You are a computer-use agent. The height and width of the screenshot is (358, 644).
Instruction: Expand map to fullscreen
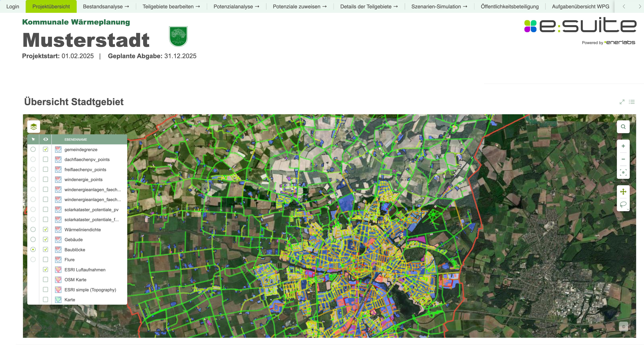pyautogui.click(x=622, y=102)
